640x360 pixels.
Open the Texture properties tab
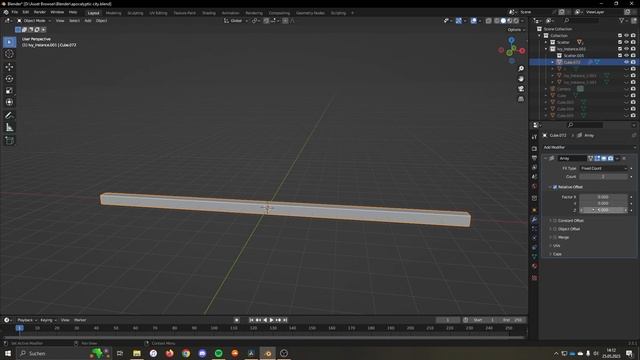coord(534,278)
